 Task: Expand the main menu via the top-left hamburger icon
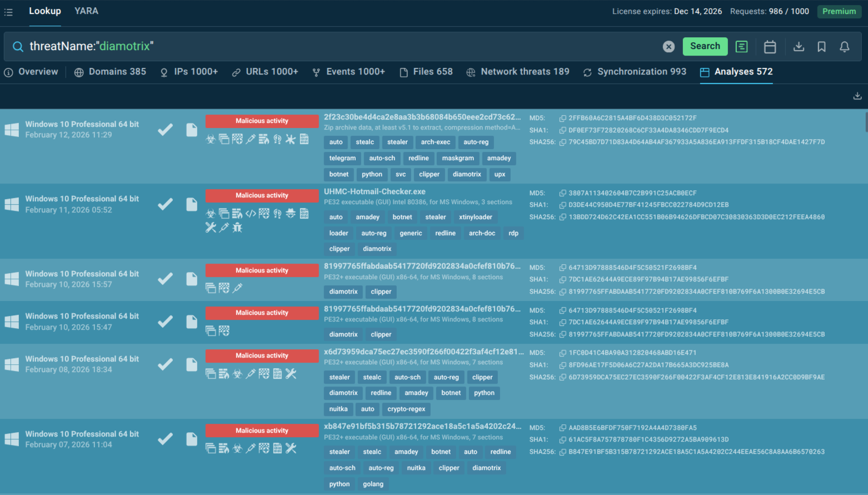pos(8,12)
